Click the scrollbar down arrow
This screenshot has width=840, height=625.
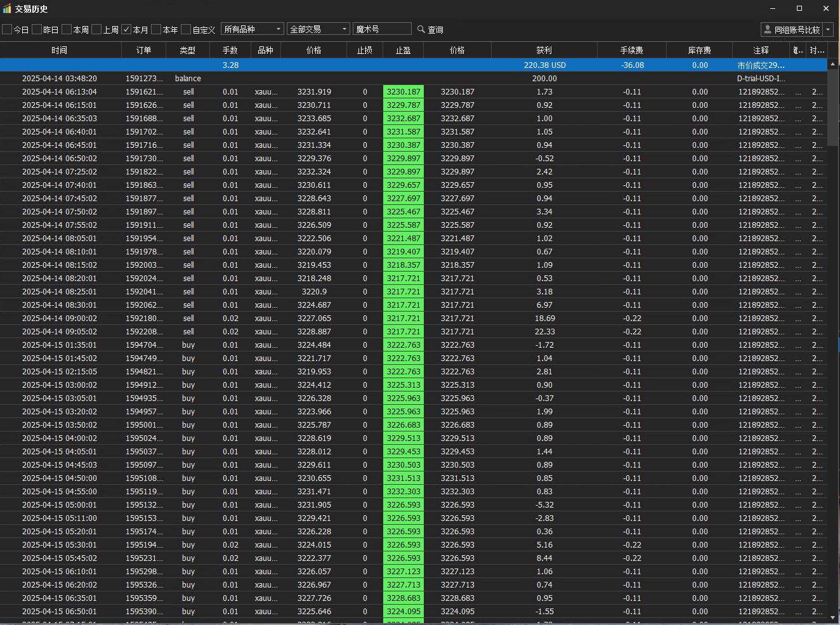[833, 617]
